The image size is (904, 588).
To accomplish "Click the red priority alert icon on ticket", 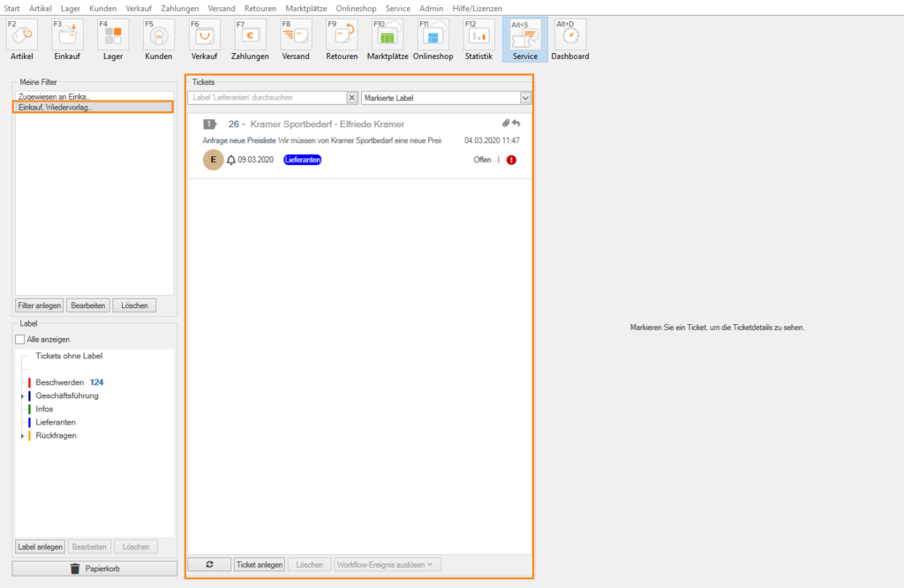I will 511,160.
